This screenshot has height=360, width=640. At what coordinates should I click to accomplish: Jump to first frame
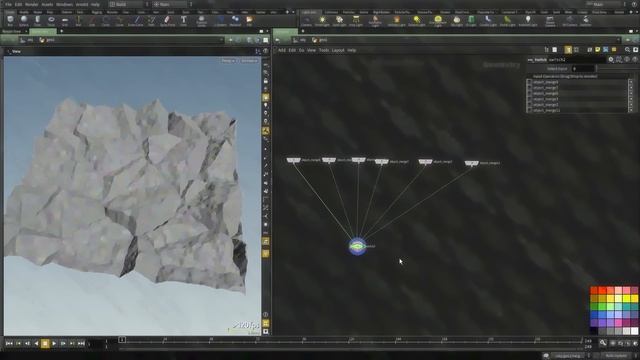pyautogui.click(x=9, y=344)
